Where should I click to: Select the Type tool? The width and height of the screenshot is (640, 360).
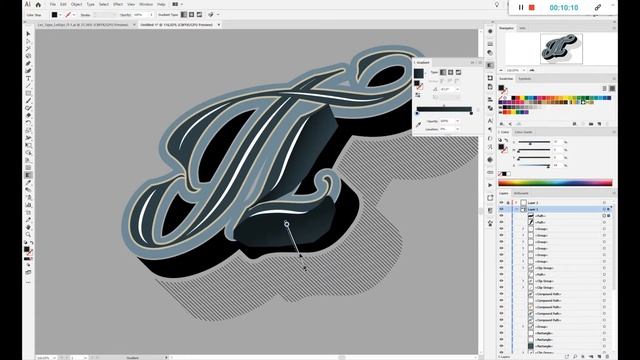coord(28,78)
